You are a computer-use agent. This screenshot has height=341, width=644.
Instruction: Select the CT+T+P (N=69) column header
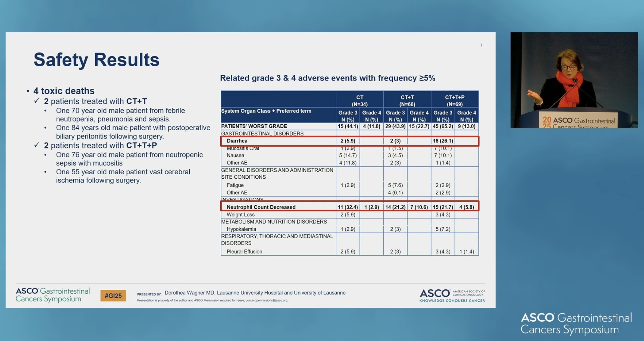coord(455,100)
